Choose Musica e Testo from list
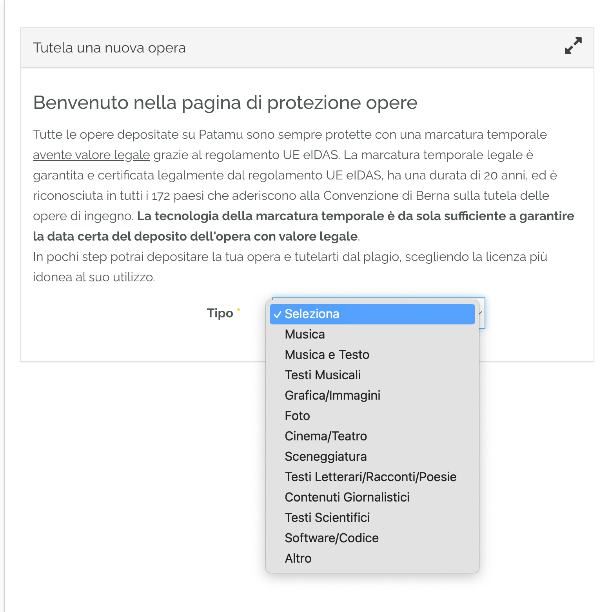 (x=327, y=354)
